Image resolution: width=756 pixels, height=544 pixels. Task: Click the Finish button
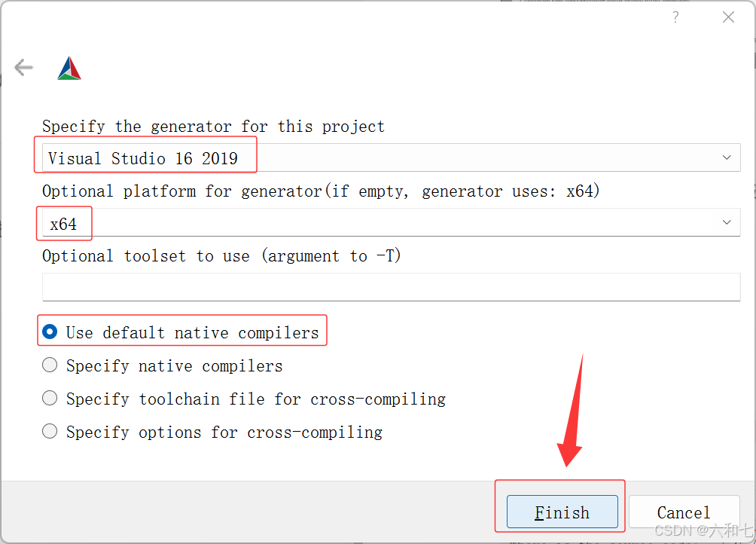pyautogui.click(x=562, y=511)
